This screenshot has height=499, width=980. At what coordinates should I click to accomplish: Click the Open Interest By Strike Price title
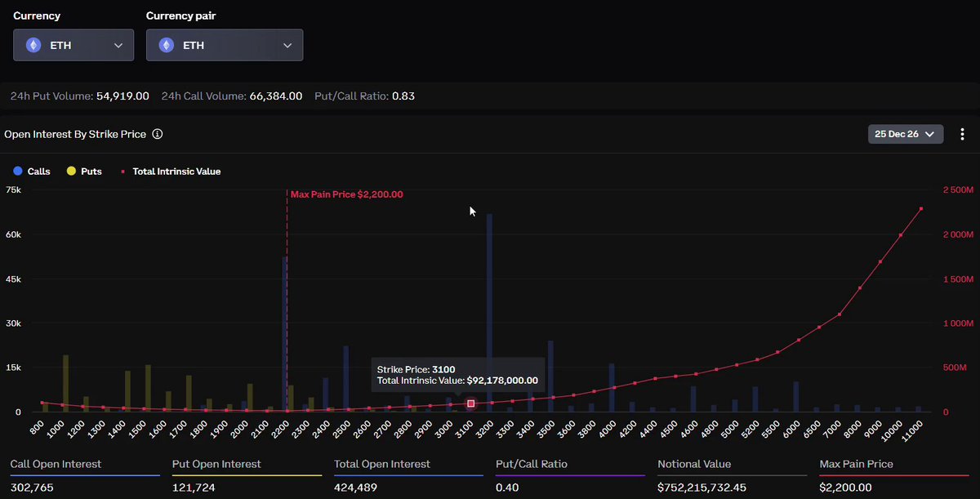tap(76, 134)
